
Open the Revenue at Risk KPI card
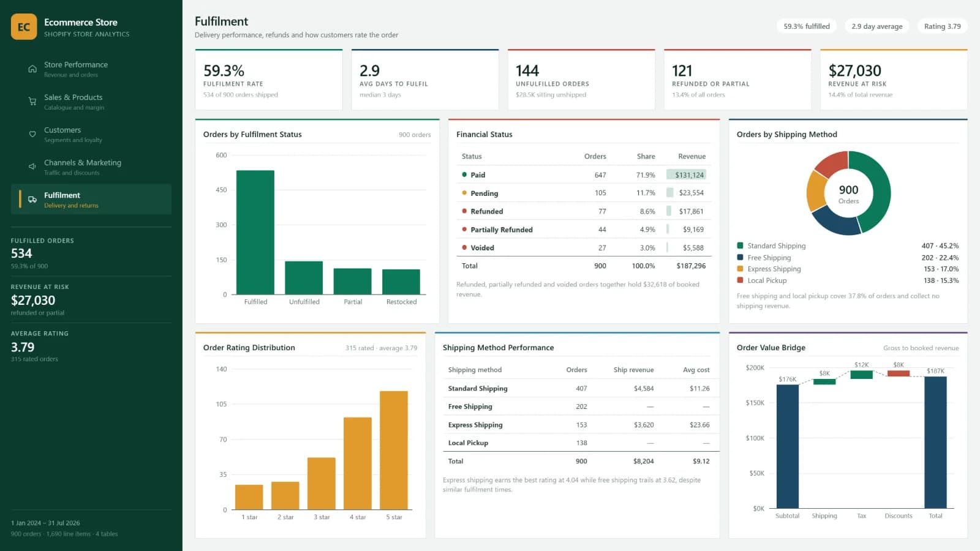click(894, 80)
